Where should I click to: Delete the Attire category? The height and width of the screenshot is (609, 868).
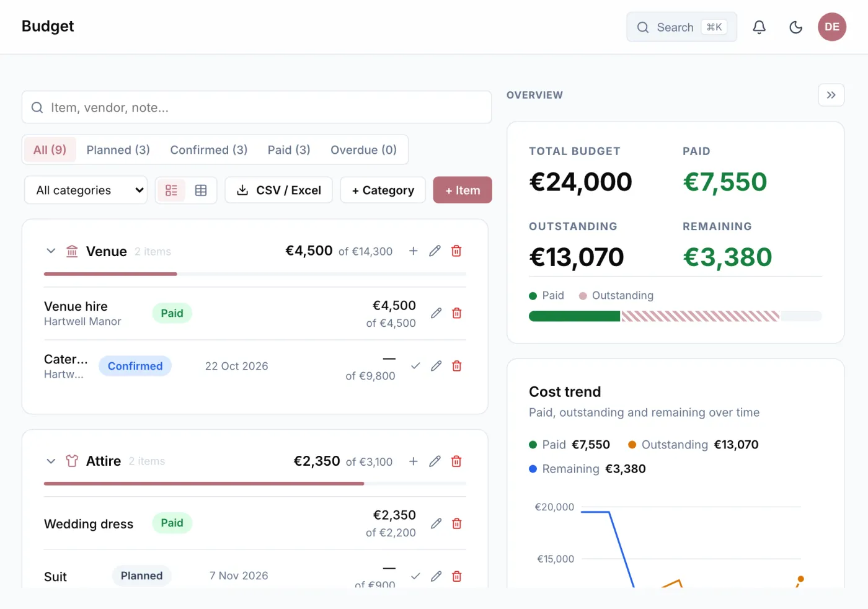[456, 461]
